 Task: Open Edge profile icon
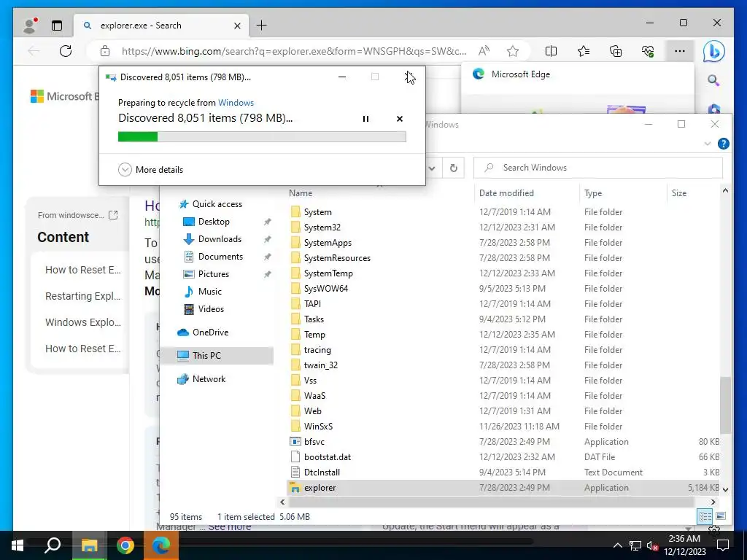31,26
